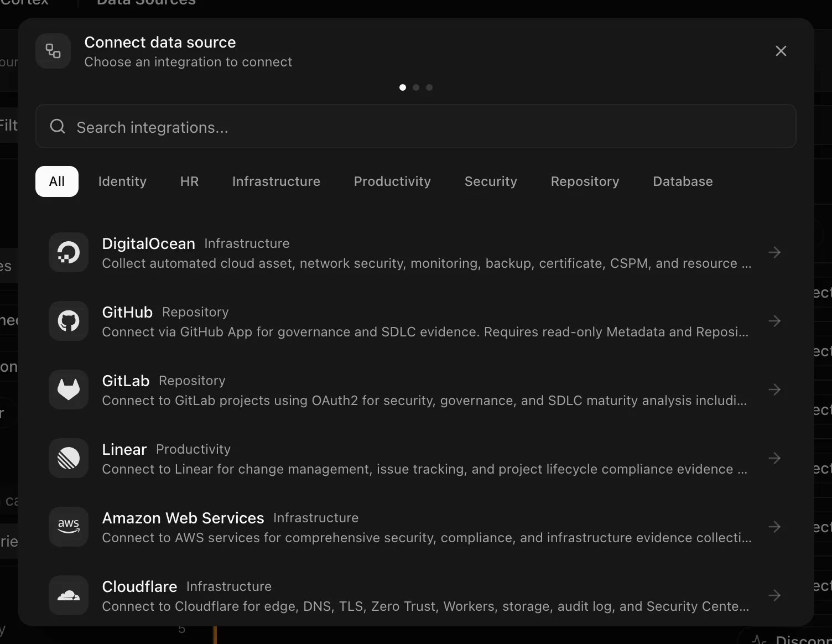Click the GitLab OAuth2 description text

pyautogui.click(x=424, y=401)
